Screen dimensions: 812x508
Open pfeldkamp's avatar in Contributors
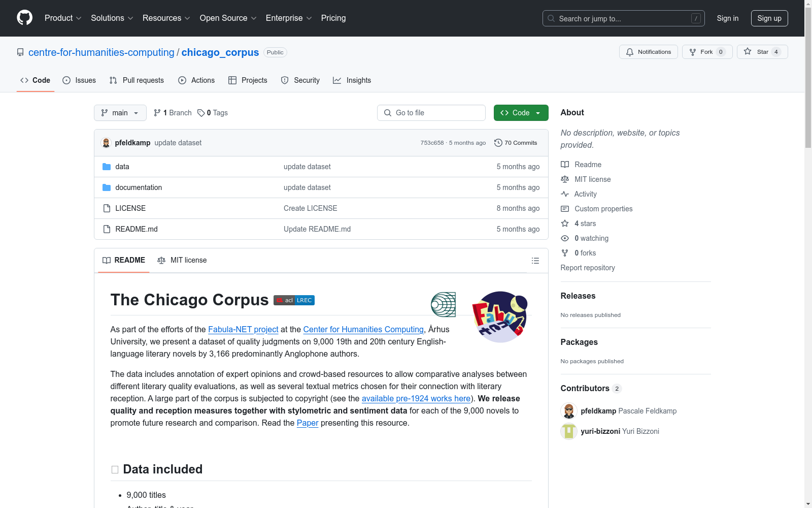[569, 411]
